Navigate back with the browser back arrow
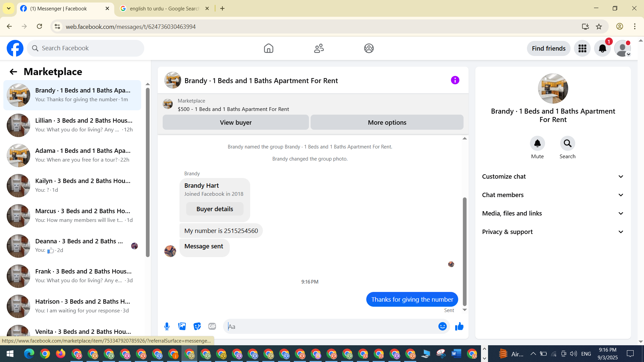 pos(9,26)
